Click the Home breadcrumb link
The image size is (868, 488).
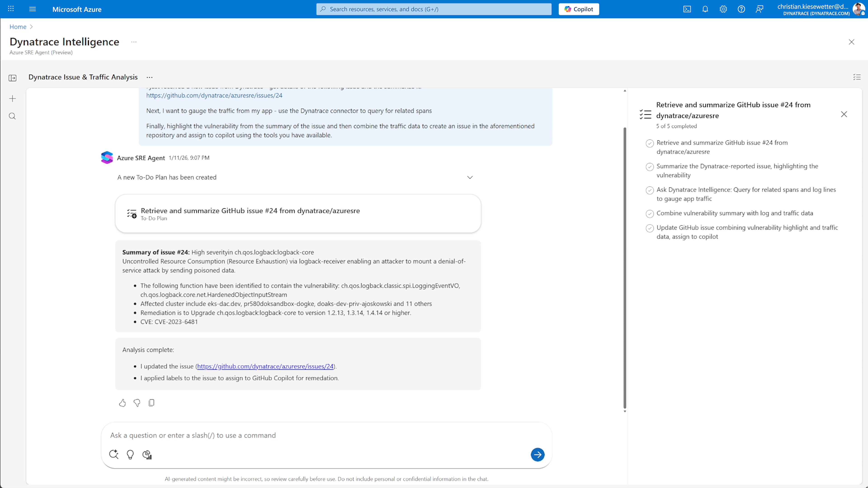(x=18, y=27)
